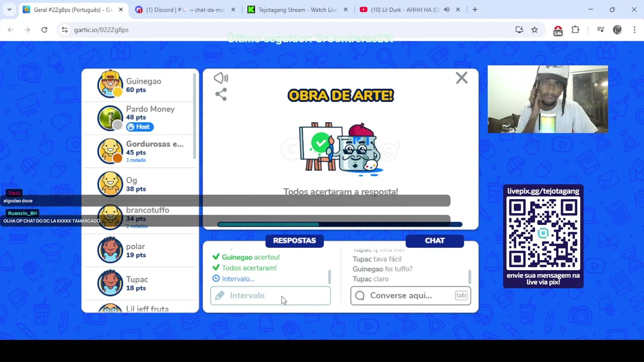Open the livepix.gg/tejotagang link text
644x362 pixels.
coord(543,191)
